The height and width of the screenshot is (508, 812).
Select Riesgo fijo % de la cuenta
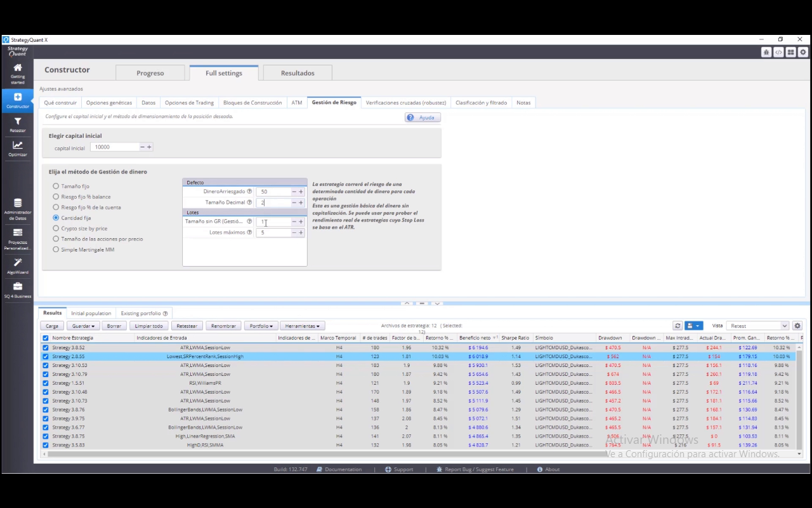click(x=56, y=207)
